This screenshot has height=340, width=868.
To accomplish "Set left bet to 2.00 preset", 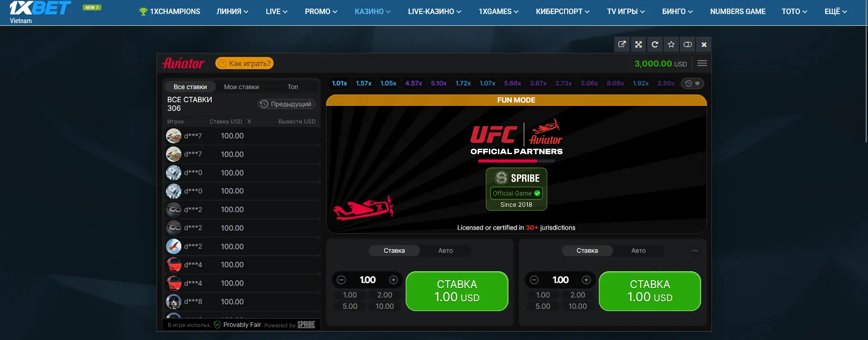I will (x=385, y=295).
